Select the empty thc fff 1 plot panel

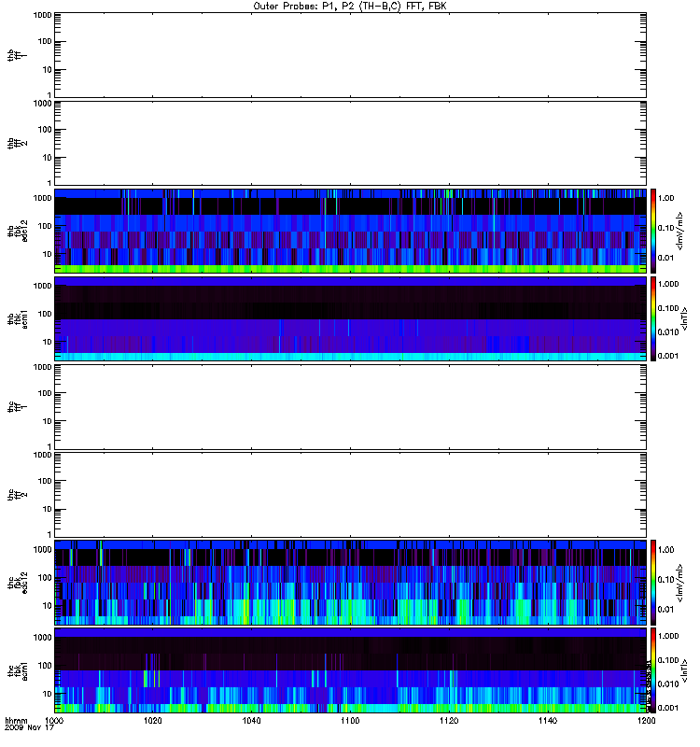[x=350, y=407]
